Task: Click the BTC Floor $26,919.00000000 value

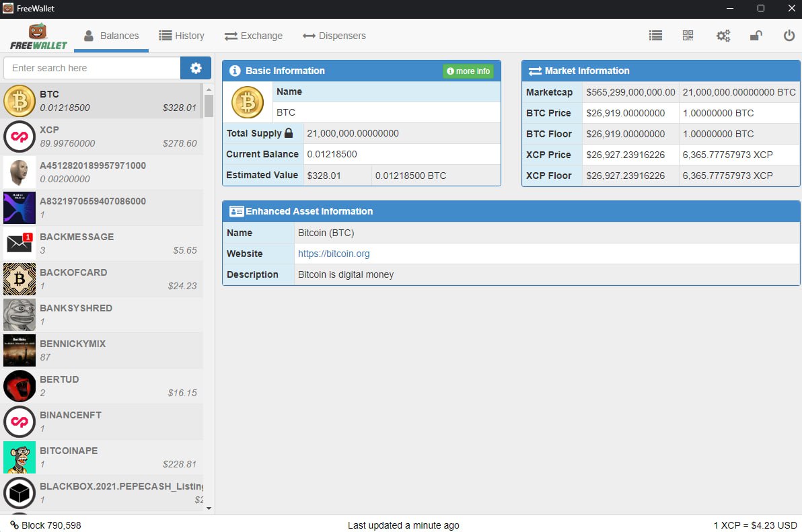Action: (x=626, y=134)
